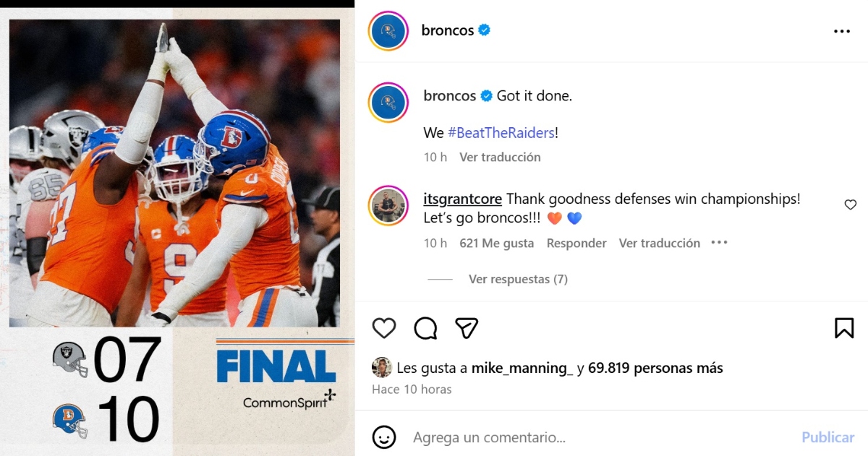Open the emoji picker in the comment field
Image resolution: width=868 pixels, height=456 pixels.
[x=383, y=437]
